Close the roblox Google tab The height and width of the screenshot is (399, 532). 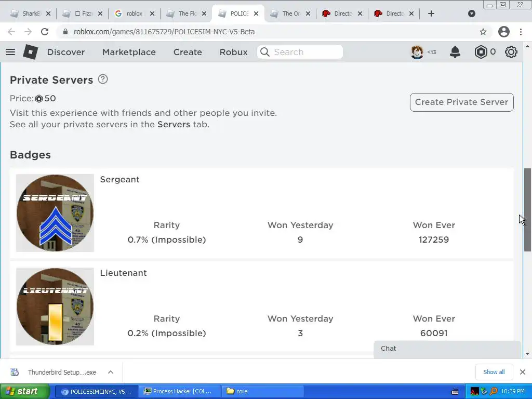[152, 14]
